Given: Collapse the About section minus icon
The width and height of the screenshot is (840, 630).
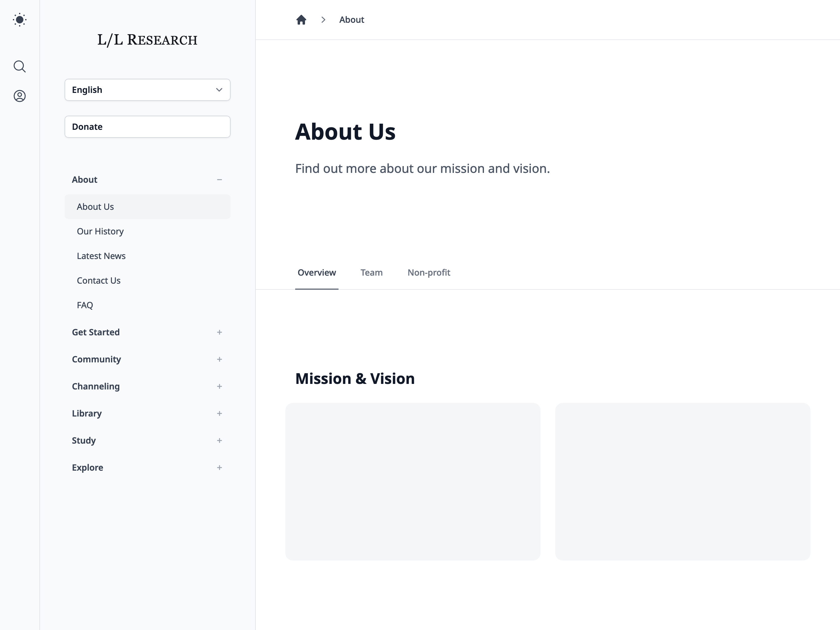Looking at the screenshot, I should point(219,180).
